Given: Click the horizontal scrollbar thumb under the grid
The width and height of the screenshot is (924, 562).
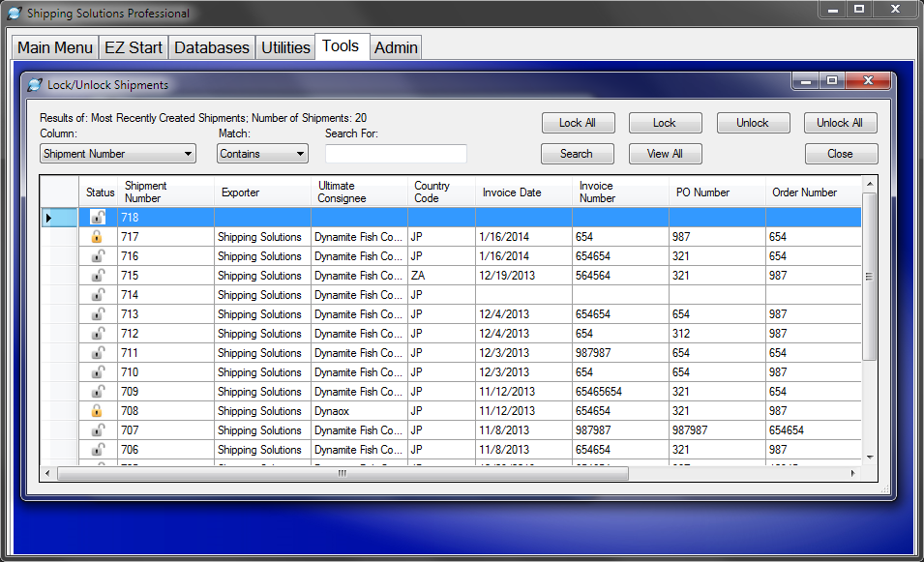Looking at the screenshot, I should [343, 474].
